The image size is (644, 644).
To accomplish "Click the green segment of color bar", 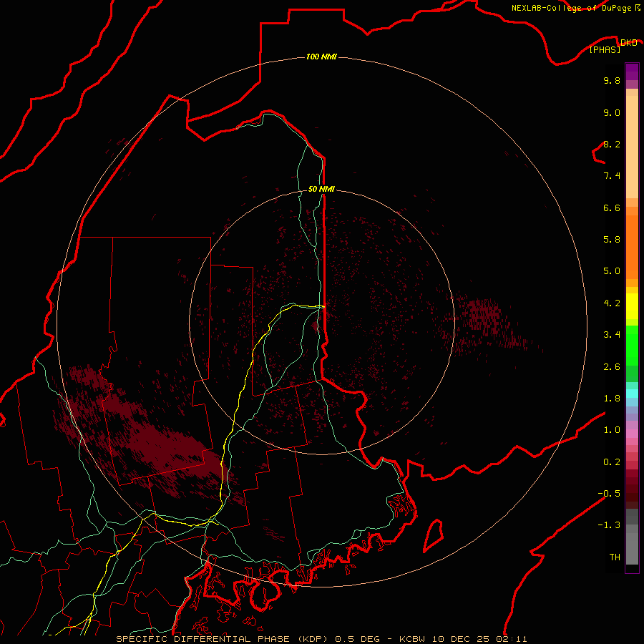I will [632, 345].
